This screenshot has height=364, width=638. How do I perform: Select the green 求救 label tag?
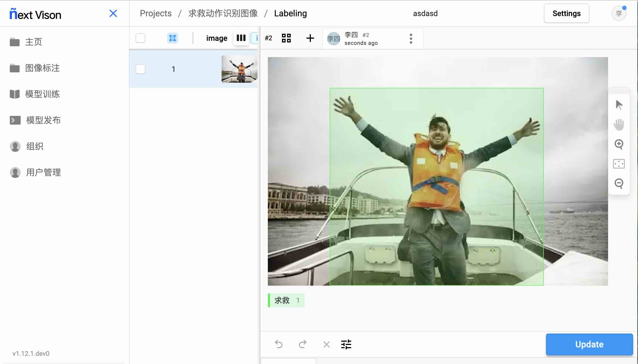pos(286,300)
